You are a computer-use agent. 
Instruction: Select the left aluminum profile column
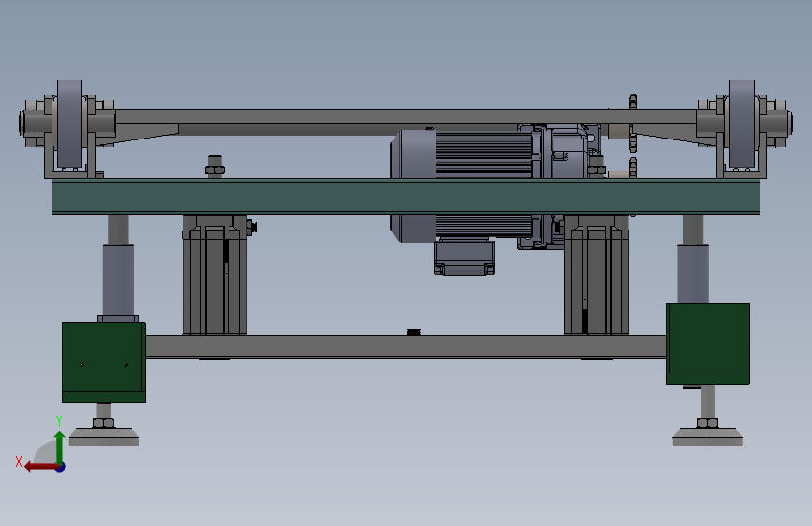214,275
